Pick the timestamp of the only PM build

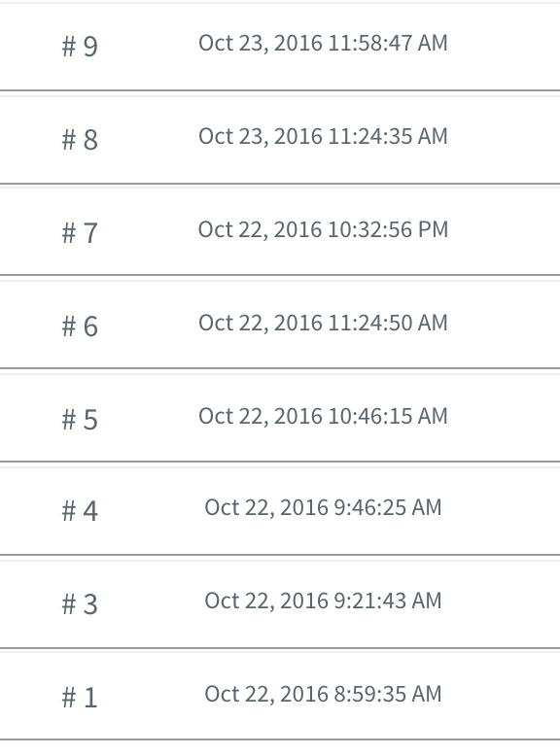[x=323, y=229]
